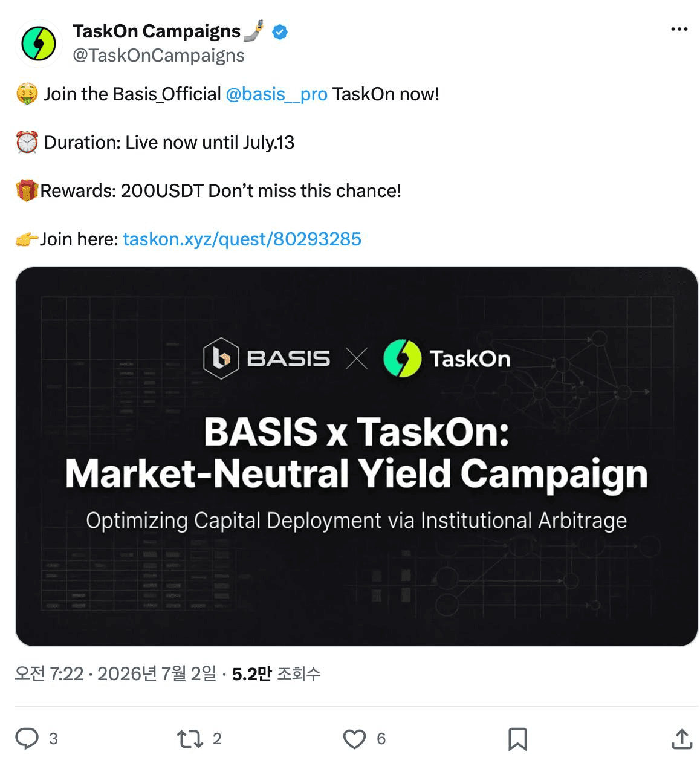The height and width of the screenshot is (769, 700).
Task: Open the reply comment icon
Action: [x=27, y=738]
